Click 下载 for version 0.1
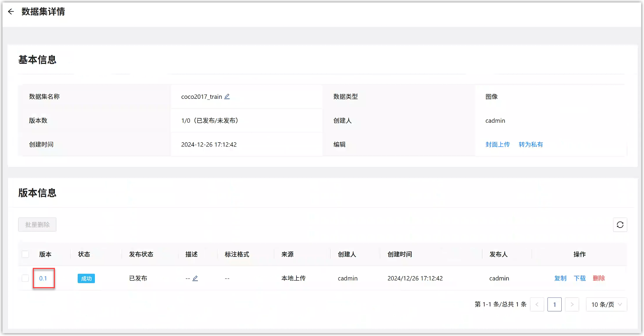The image size is (644, 336). tap(579, 278)
